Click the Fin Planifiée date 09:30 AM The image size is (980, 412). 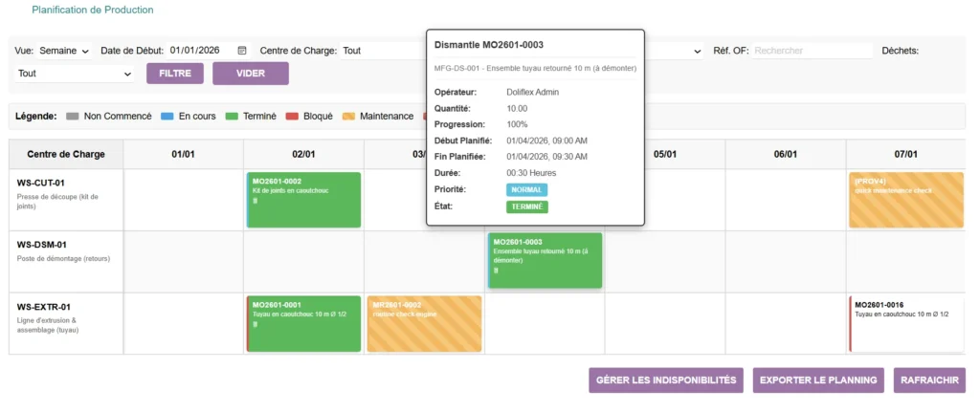coord(546,157)
